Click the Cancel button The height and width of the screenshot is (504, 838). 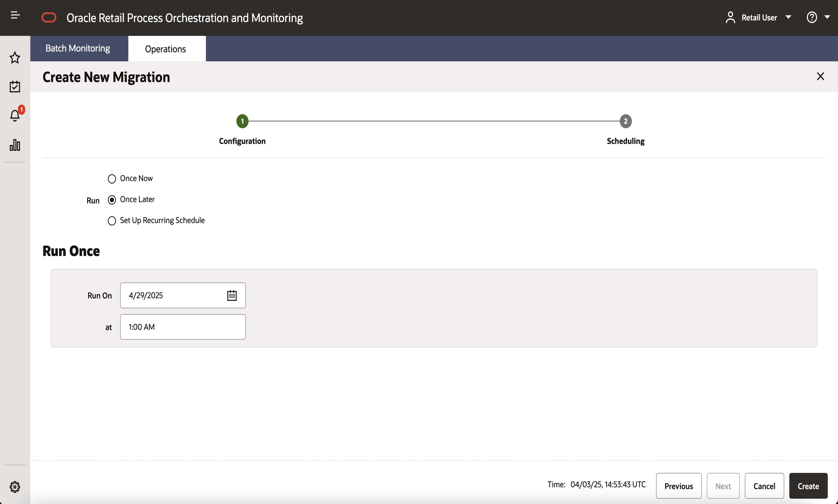coord(764,486)
